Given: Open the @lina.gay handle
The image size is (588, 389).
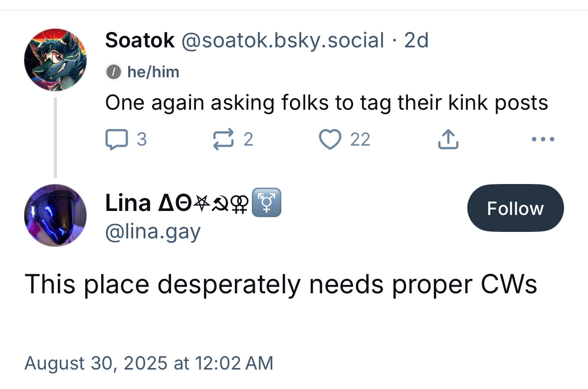Looking at the screenshot, I should (x=153, y=232).
